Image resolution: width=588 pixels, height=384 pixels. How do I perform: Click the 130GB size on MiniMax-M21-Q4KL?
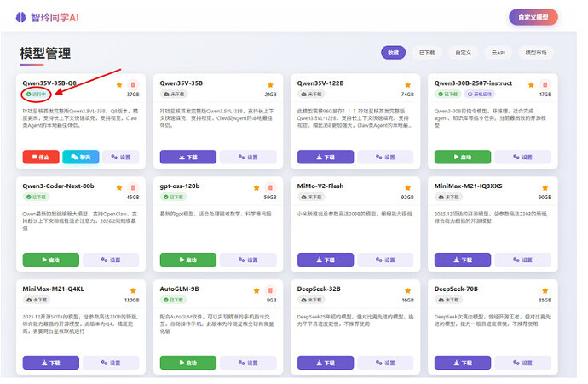coord(131,300)
